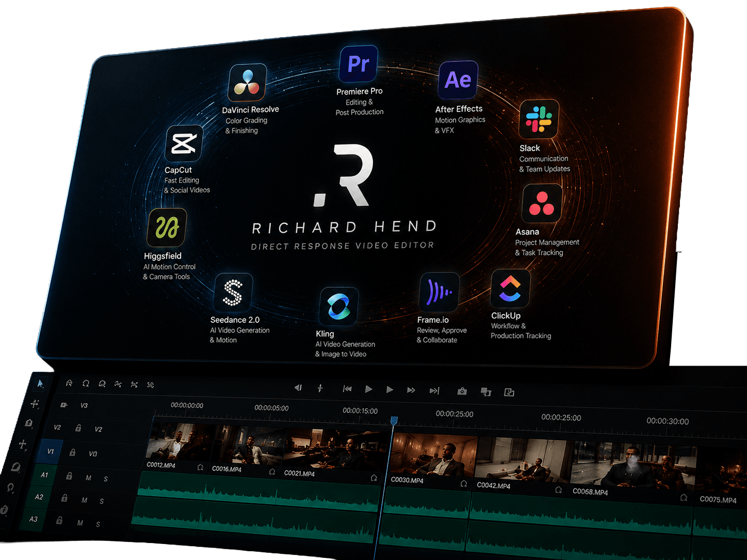Click the step-back speaker-like transport icon
The width and height of the screenshot is (747, 560).
(x=298, y=388)
